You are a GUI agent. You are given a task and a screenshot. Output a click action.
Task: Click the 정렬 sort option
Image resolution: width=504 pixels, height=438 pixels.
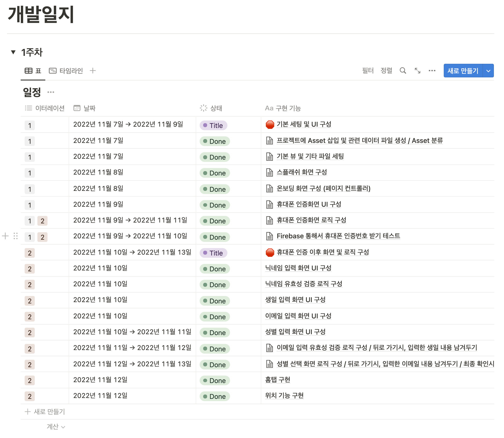pos(386,71)
